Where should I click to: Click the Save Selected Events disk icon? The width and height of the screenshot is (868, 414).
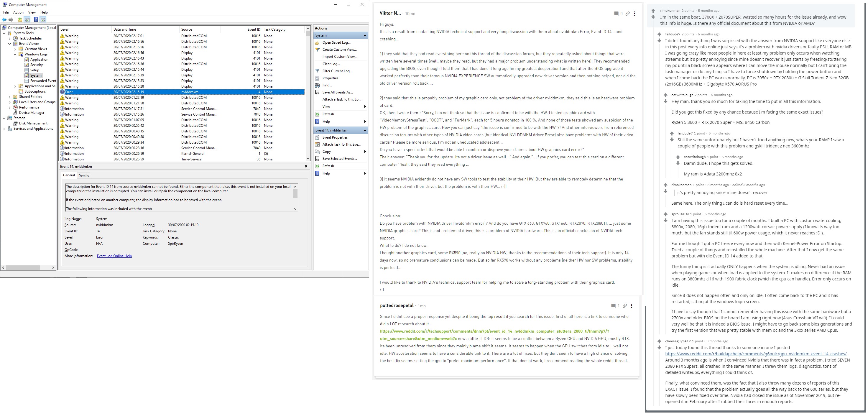pyautogui.click(x=317, y=159)
